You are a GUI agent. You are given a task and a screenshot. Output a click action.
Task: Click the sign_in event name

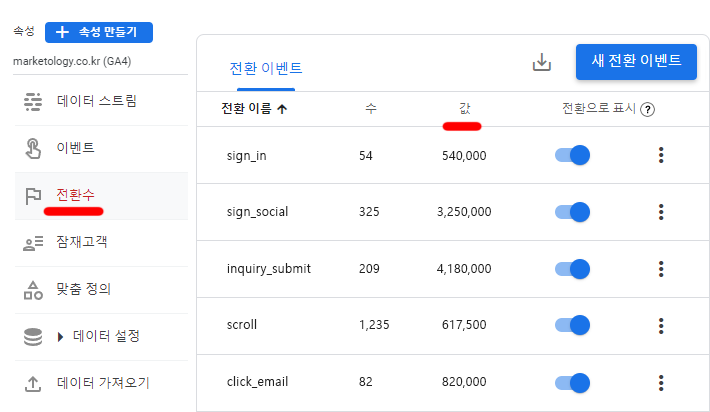pyautogui.click(x=246, y=156)
